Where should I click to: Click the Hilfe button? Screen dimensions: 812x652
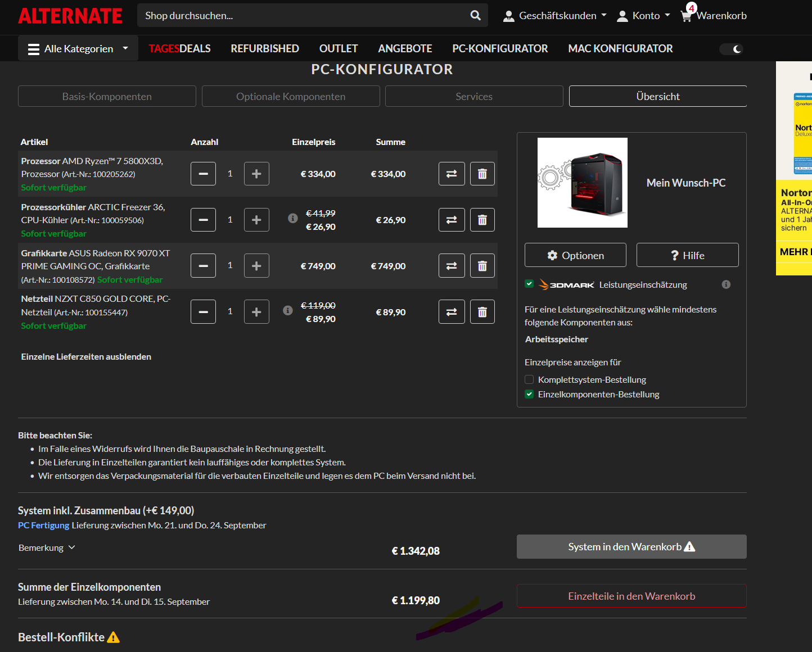click(688, 255)
